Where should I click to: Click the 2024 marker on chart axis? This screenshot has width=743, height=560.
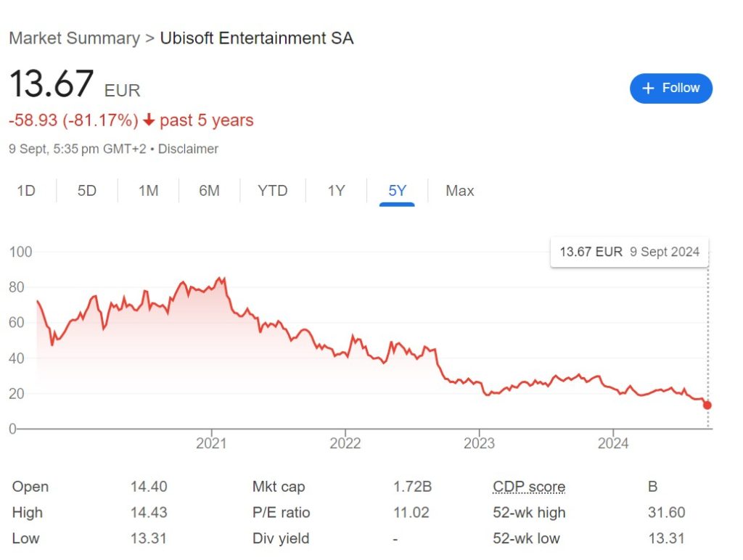point(613,442)
